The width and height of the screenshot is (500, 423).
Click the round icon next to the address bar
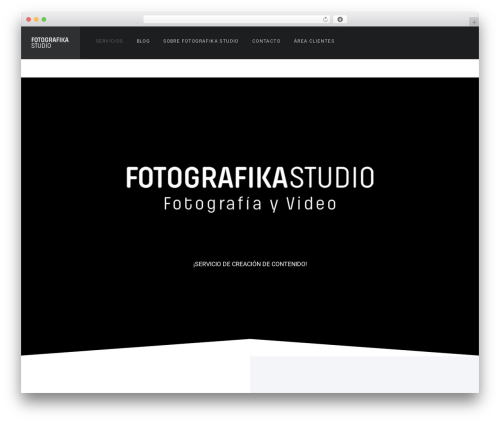[x=340, y=19]
